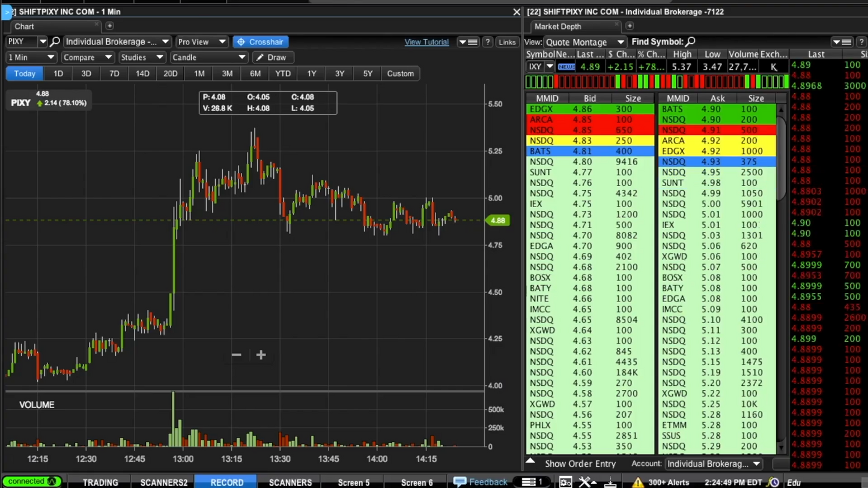Open the clock icon near the time display

tap(774, 481)
